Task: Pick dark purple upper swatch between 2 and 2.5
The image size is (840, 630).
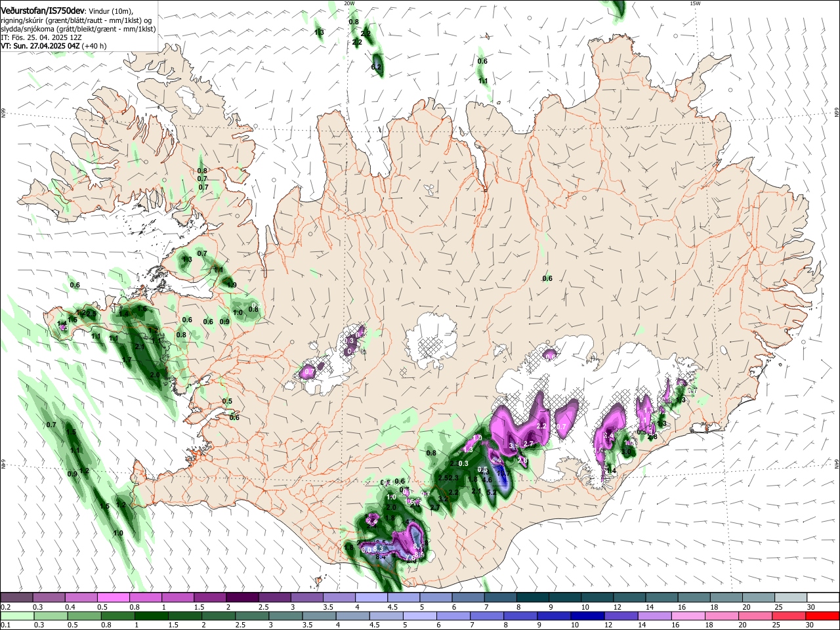Action: 241,598
